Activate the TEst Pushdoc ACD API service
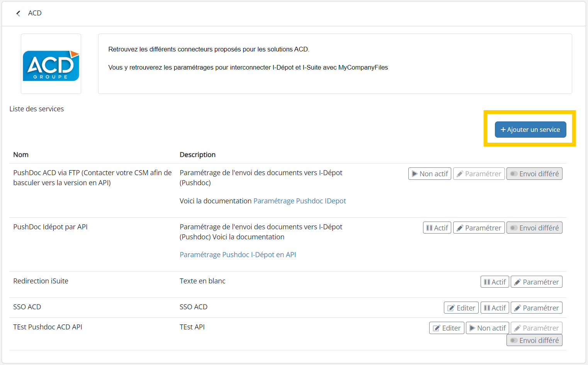 coord(487,328)
